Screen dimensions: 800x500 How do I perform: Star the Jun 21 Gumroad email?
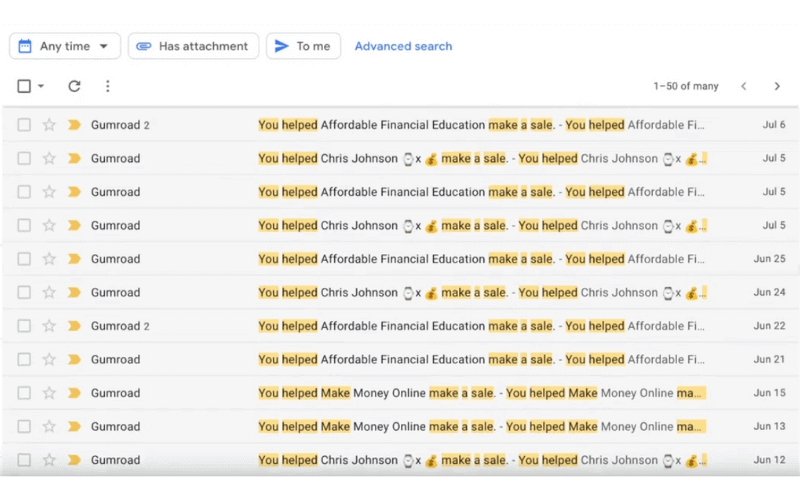(x=49, y=360)
